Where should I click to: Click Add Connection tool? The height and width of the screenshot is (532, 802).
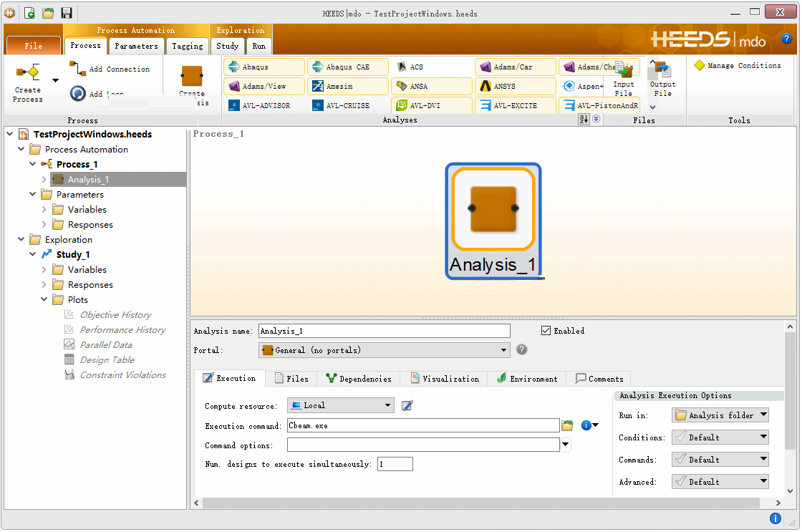click(110, 69)
